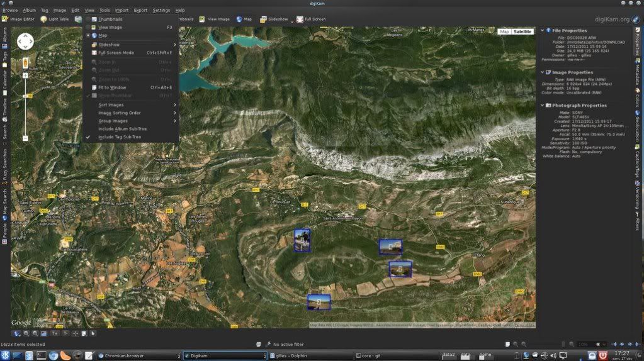Open the KDE application launcher
644x361 pixels.
pyautogui.click(x=5, y=355)
